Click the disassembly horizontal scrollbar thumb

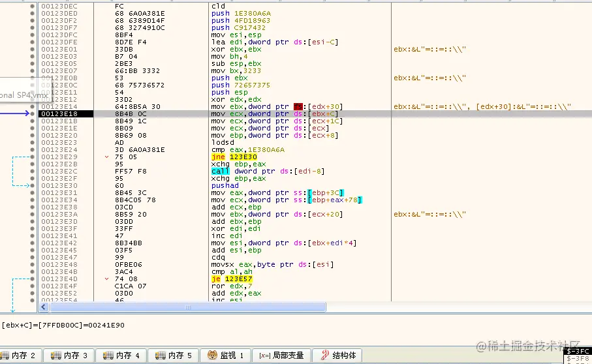coord(187,307)
